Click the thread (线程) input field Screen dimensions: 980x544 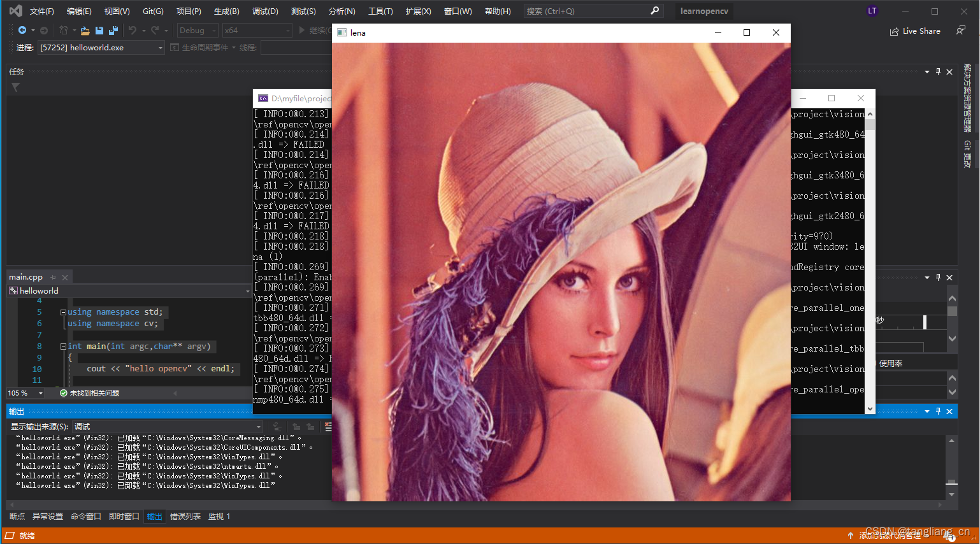tap(296, 48)
